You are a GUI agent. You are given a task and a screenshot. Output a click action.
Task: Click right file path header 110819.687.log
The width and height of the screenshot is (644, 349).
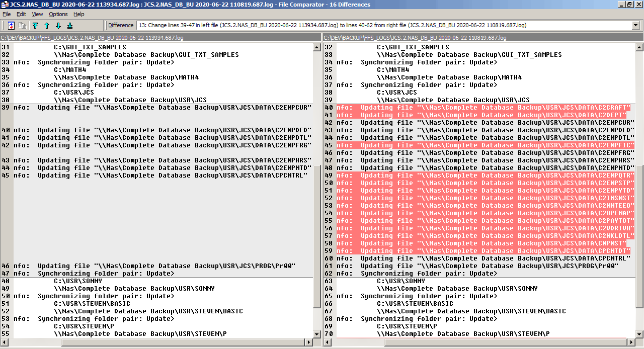[415, 38]
